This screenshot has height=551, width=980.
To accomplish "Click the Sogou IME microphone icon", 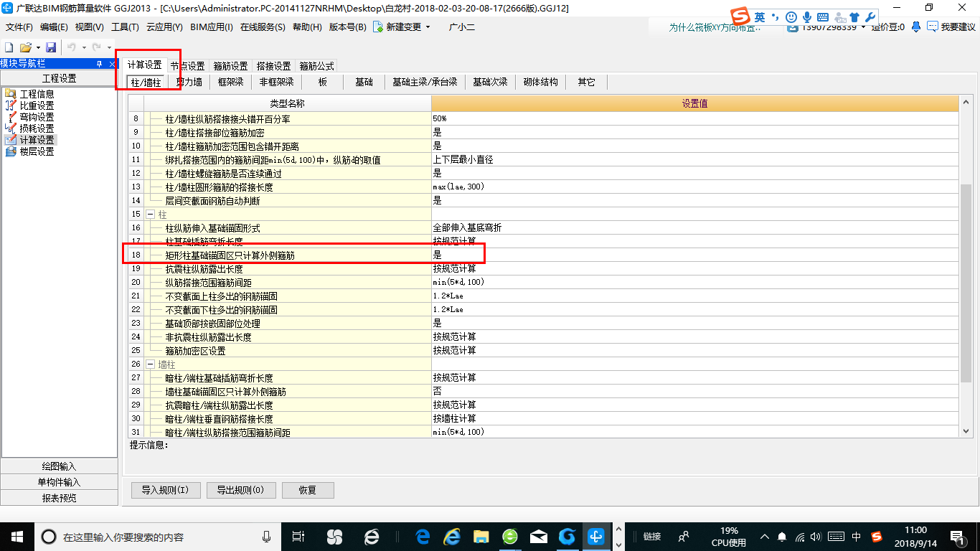I will (x=807, y=17).
